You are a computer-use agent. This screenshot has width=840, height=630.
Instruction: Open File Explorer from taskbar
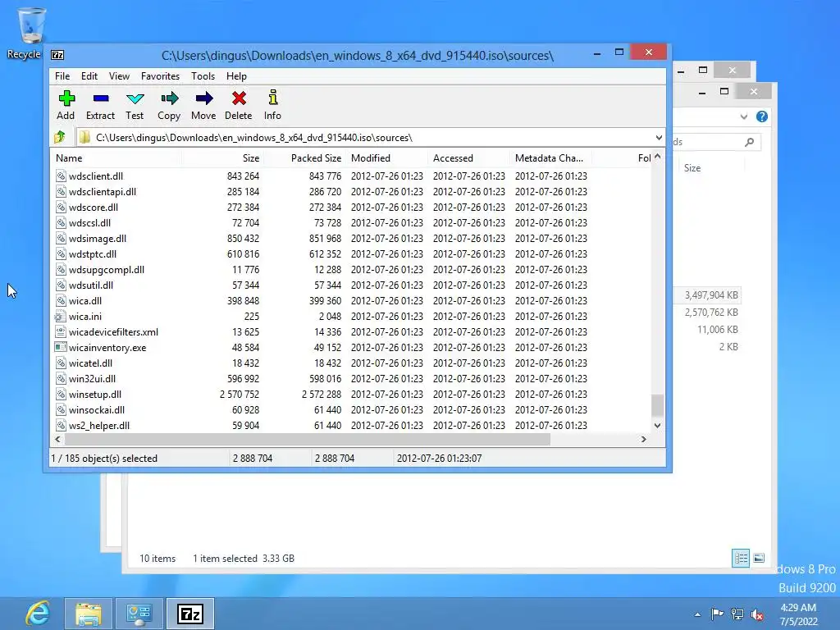coord(89,614)
